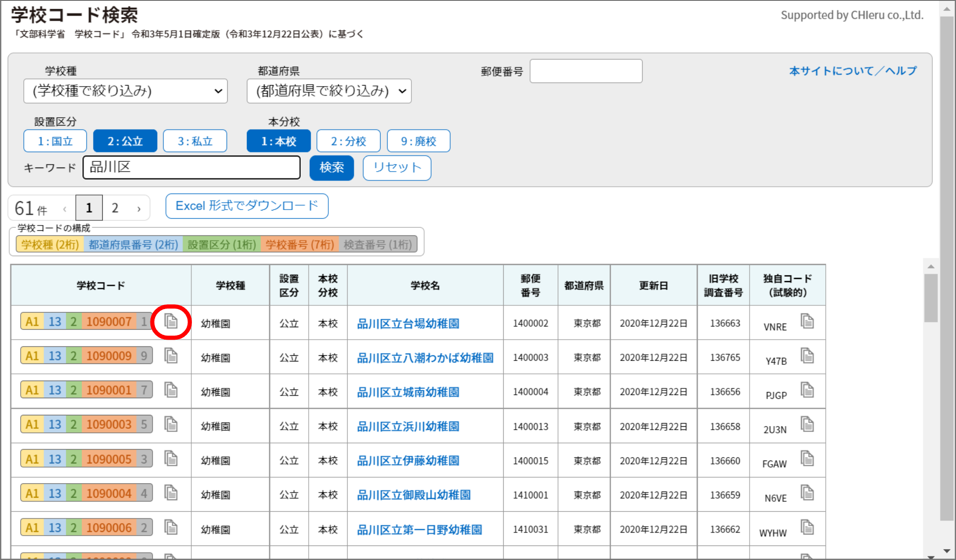Click the 旧学校調査番号 column header
This screenshot has height=560, width=956.
coord(724,285)
